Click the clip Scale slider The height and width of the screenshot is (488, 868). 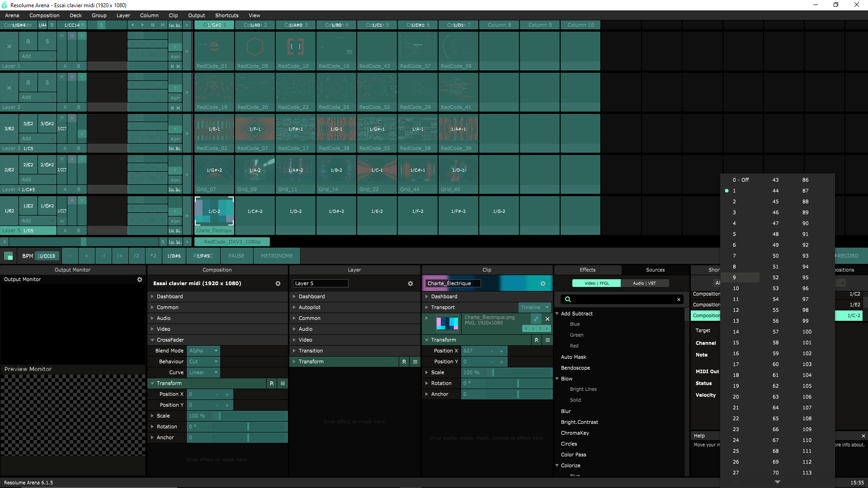tap(506, 373)
